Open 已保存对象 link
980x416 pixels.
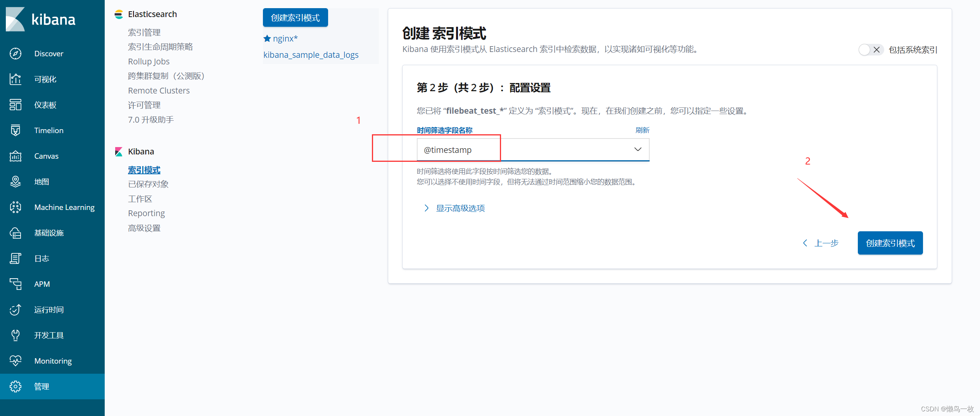[149, 184]
